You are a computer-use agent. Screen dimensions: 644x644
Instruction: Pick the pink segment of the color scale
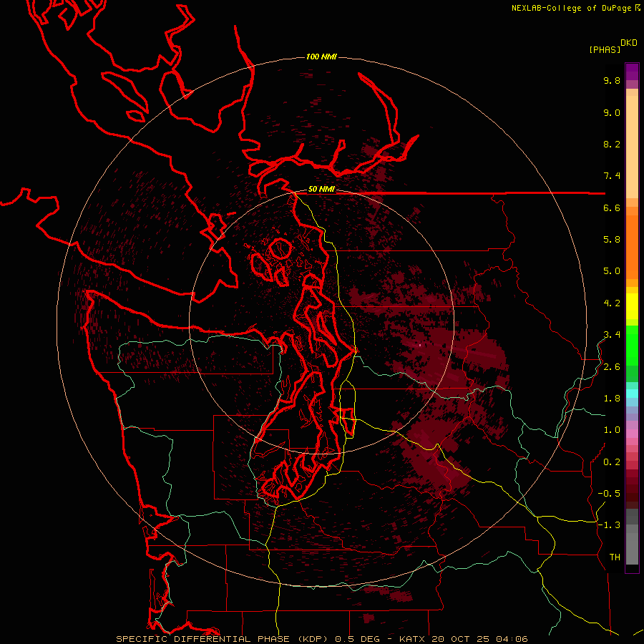point(632,434)
